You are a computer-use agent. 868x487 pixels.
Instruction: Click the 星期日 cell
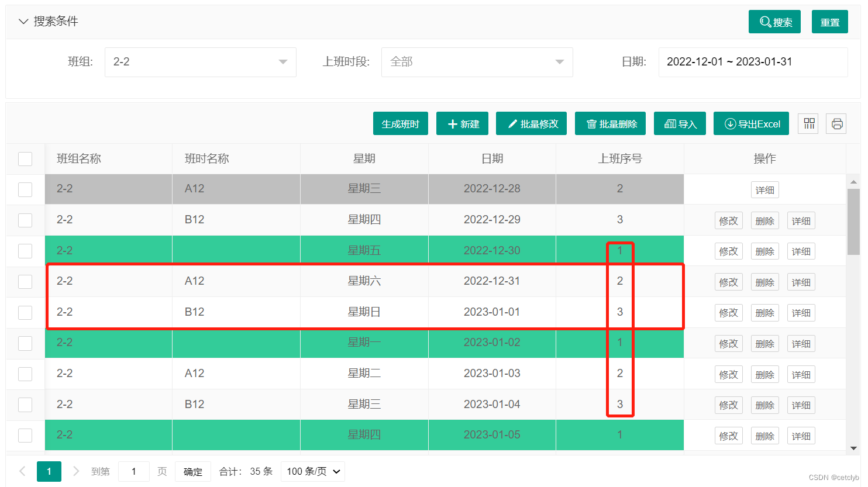[364, 312]
